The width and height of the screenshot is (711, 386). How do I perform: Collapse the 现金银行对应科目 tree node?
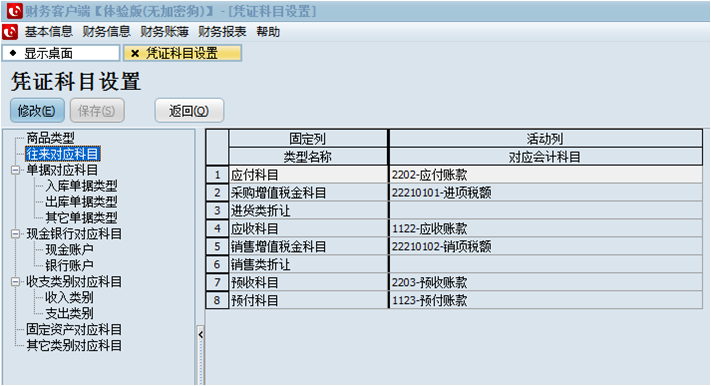pyautogui.click(x=15, y=234)
